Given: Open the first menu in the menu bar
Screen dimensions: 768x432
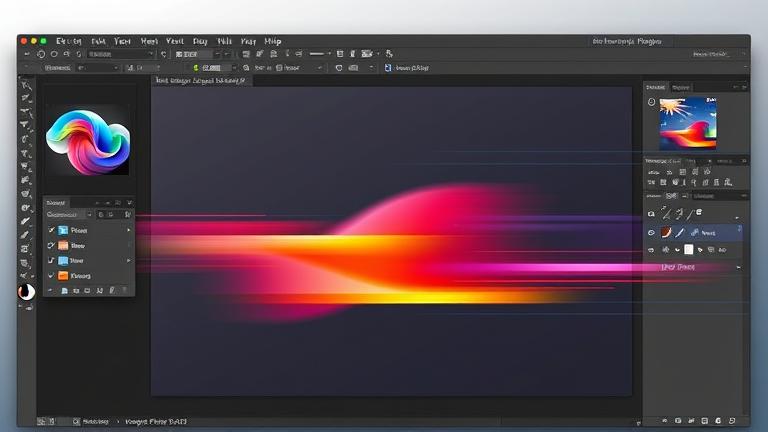Looking at the screenshot, I should click(69, 41).
